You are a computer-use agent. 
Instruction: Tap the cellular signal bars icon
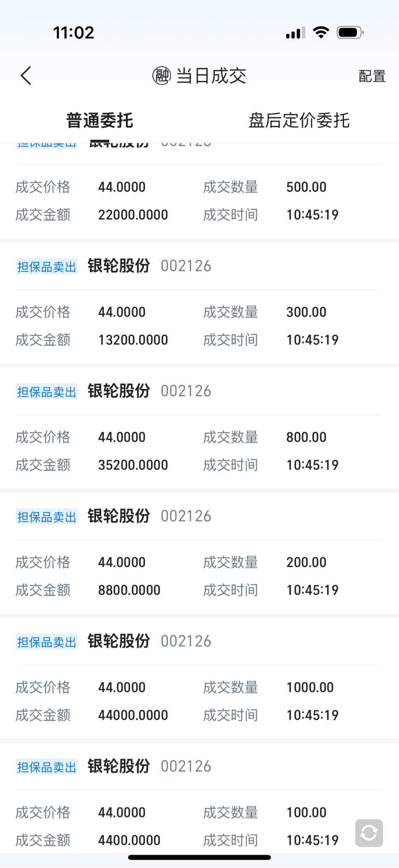[x=295, y=33]
